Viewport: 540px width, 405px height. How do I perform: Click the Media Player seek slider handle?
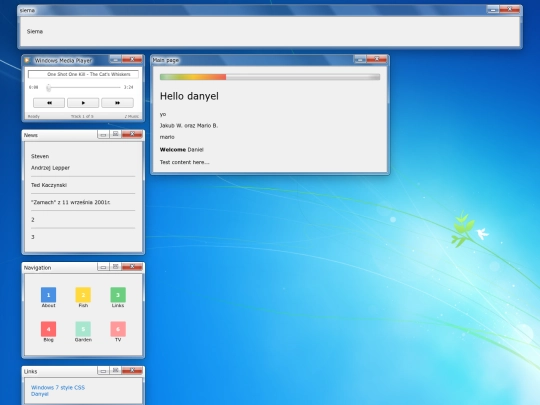pos(49,87)
